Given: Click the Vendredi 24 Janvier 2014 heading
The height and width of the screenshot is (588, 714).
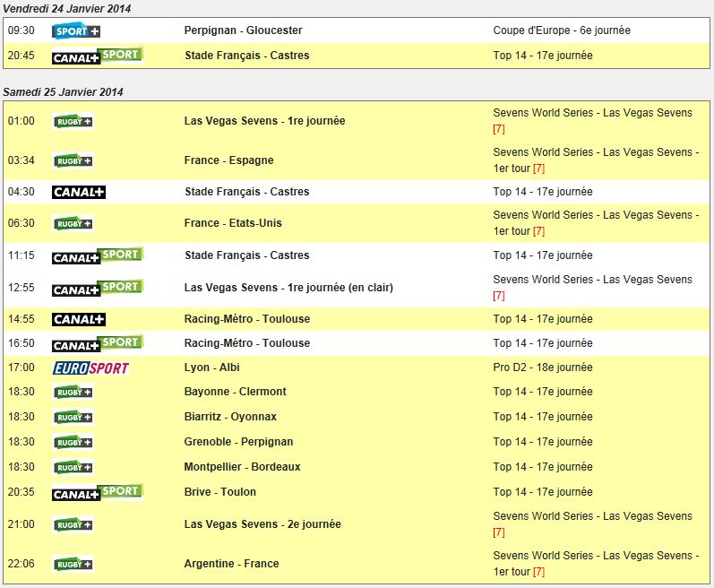Looking at the screenshot, I should [67, 9].
